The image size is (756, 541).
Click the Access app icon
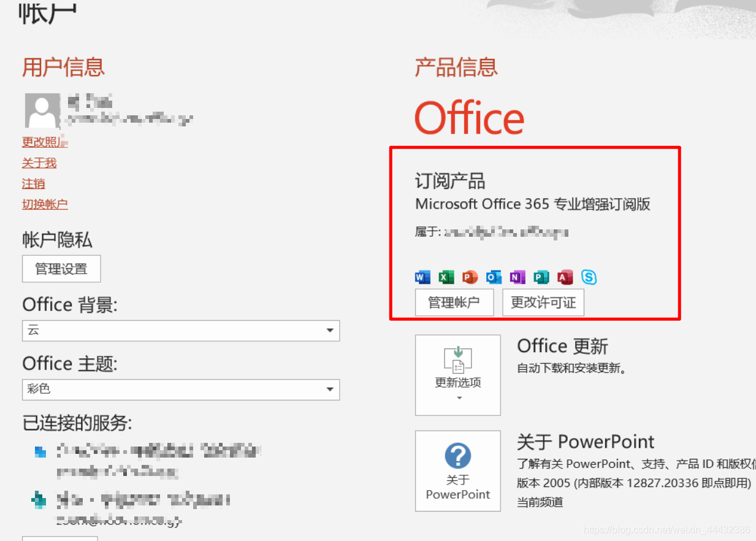pos(565,277)
